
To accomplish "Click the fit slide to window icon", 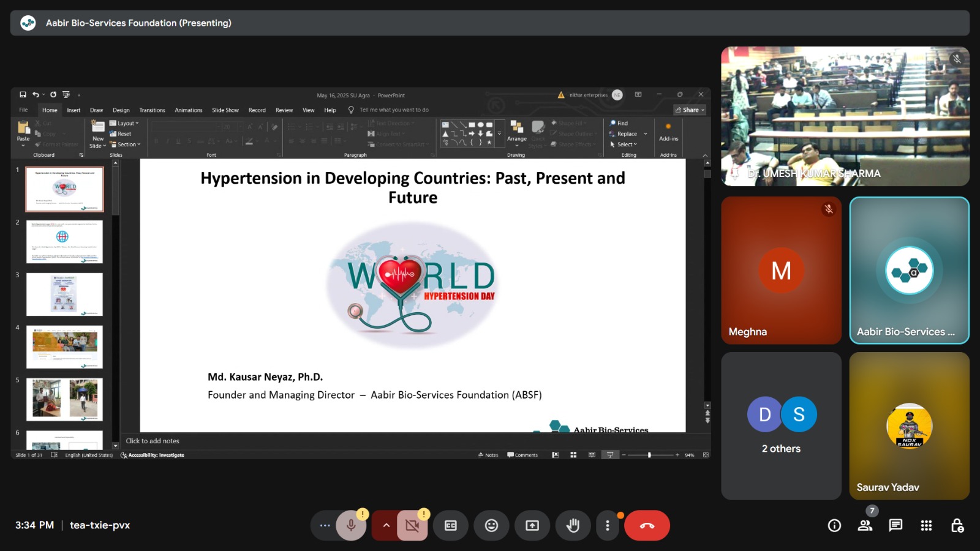I will click(706, 455).
